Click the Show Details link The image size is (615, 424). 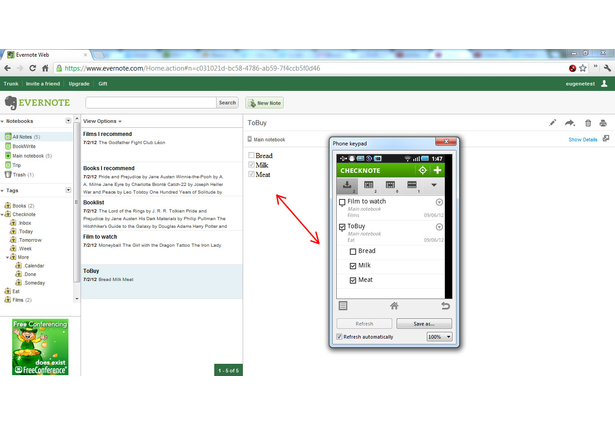(x=583, y=139)
